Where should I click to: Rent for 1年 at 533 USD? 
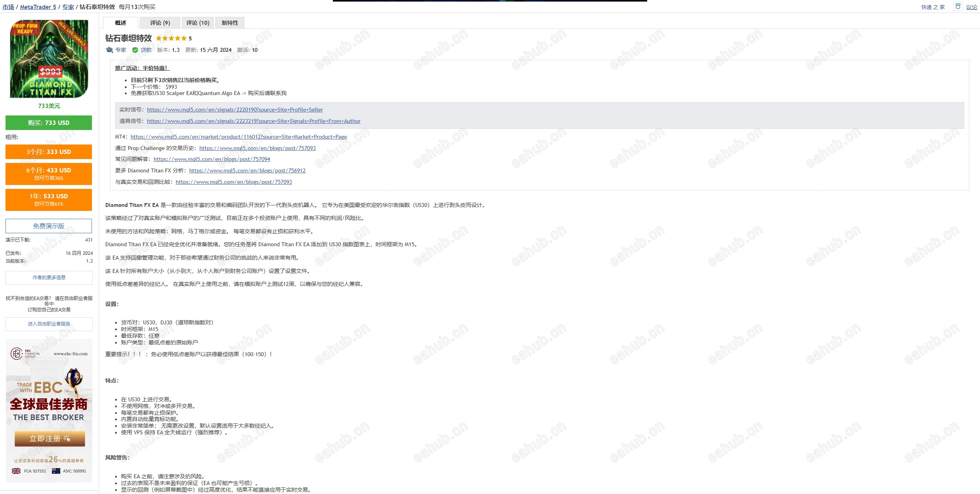tap(49, 199)
